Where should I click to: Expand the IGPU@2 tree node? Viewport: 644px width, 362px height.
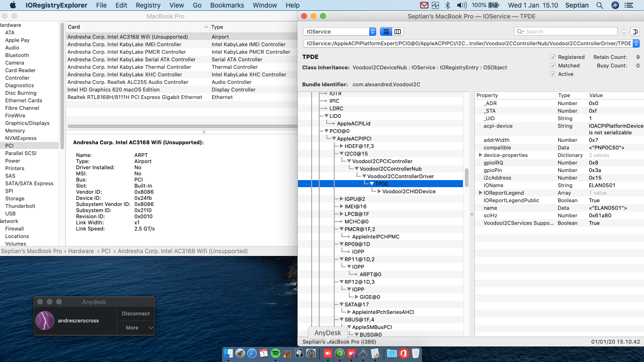[341, 199]
